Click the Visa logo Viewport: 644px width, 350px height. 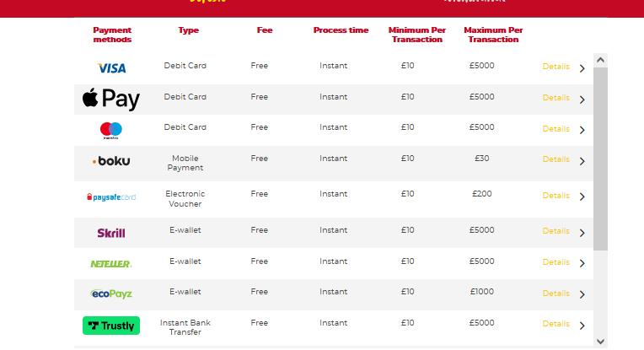point(111,67)
